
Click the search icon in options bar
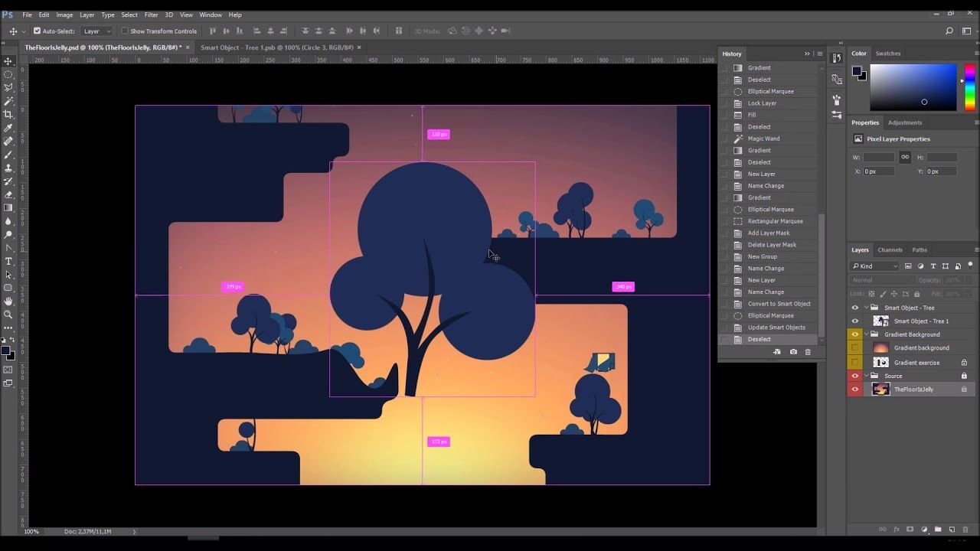[949, 31]
